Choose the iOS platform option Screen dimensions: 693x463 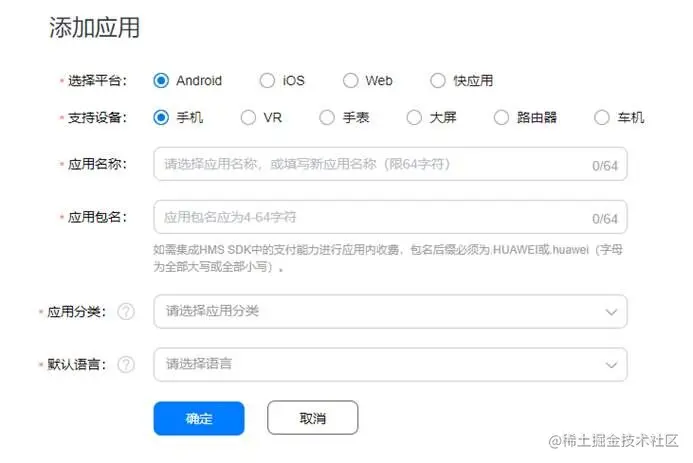pyautogui.click(x=267, y=80)
